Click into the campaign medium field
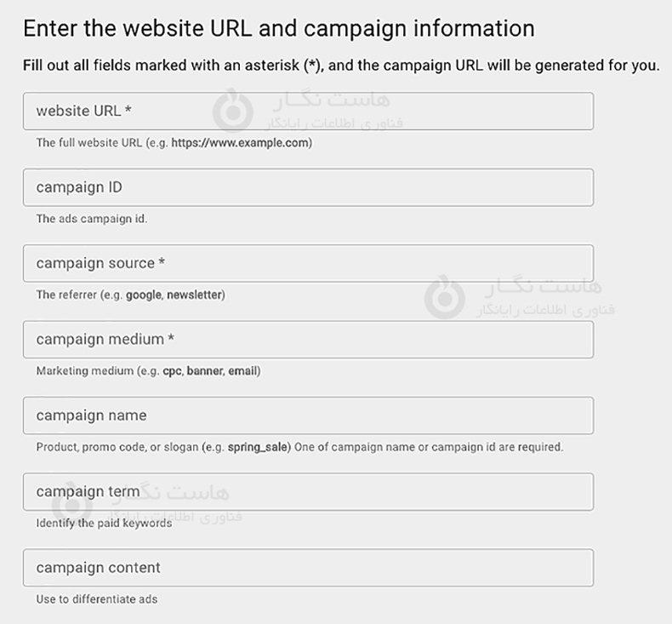Image resolution: width=672 pixels, height=624 pixels. pos(308,340)
